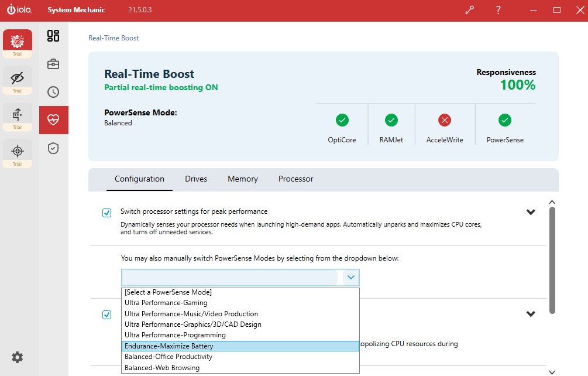This screenshot has height=376, width=588.
Task: Open the help question mark icon
Action: pos(498,10)
